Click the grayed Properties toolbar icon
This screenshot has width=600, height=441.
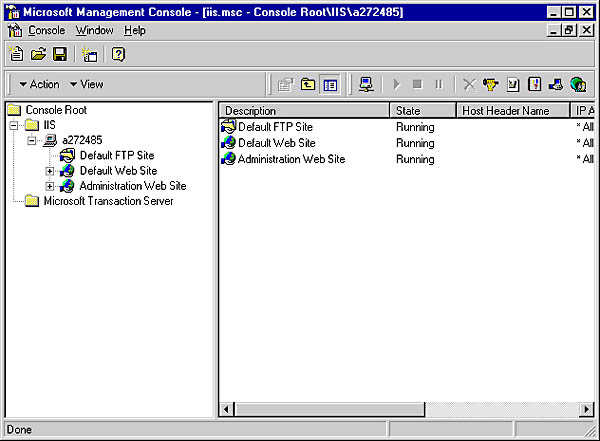click(285, 84)
